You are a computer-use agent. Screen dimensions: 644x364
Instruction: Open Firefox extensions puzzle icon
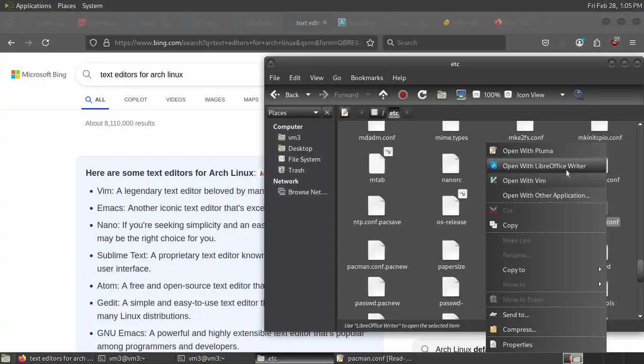click(x=597, y=43)
